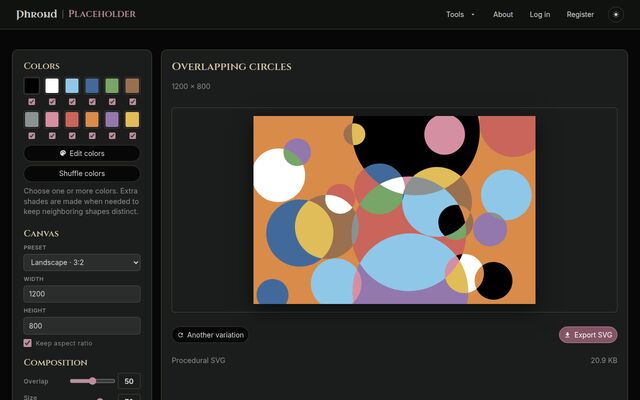Click the Procedural SVG label

click(198, 360)
